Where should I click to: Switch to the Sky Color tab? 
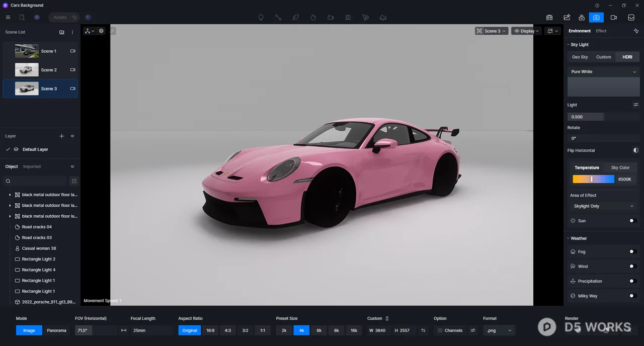620,167
